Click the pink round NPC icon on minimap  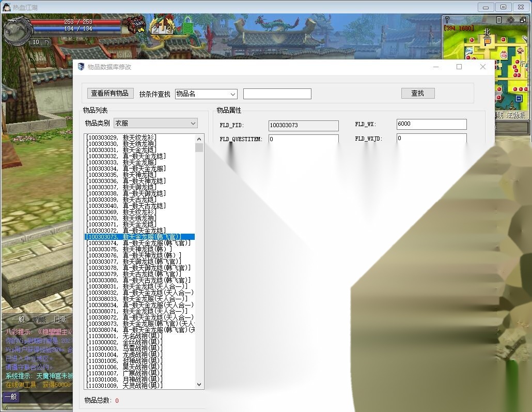pyautogui.click(x=504, y=54)
